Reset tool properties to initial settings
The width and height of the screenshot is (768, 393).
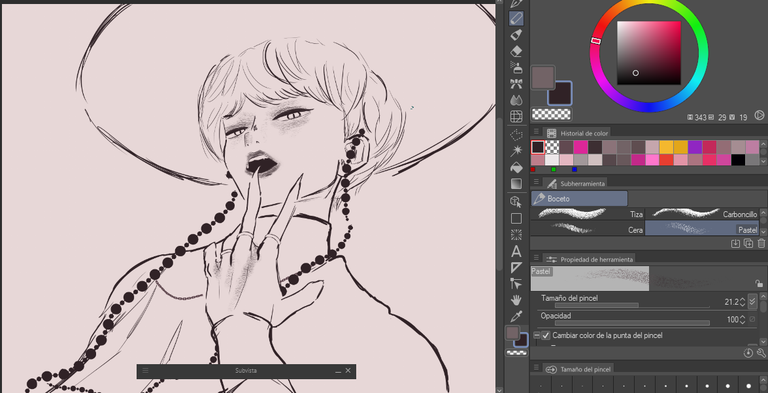(748, 353)
